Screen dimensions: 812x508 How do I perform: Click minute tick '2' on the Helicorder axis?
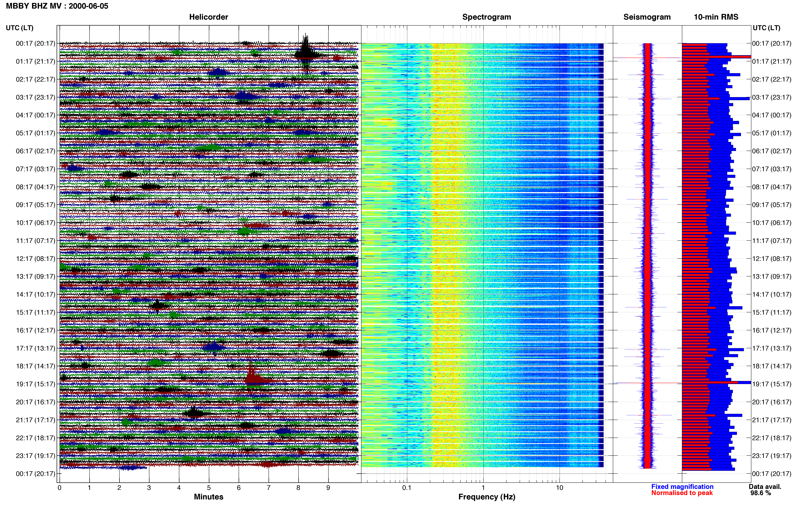click(x=119, y=488)
